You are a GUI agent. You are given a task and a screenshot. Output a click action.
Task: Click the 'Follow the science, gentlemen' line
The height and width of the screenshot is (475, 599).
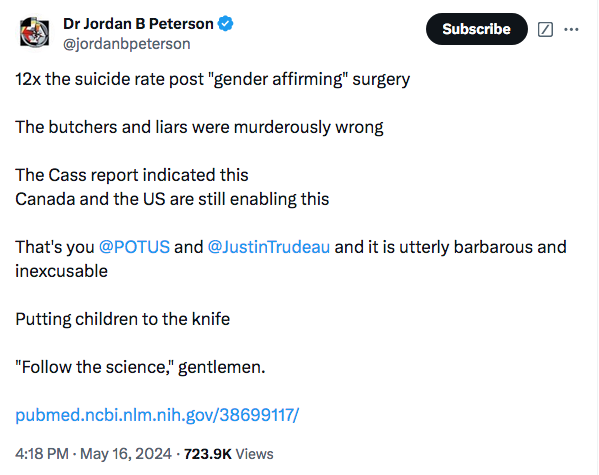[x=140, y=367]
